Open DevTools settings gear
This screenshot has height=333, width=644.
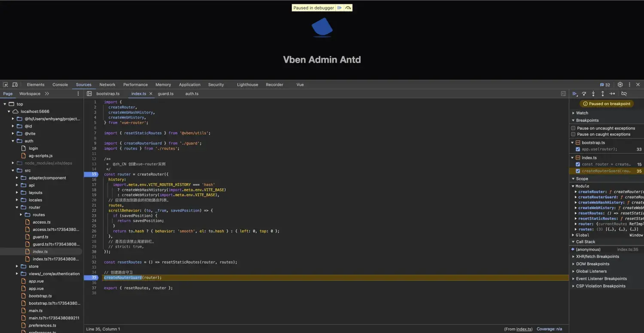(x=620, y=85)
